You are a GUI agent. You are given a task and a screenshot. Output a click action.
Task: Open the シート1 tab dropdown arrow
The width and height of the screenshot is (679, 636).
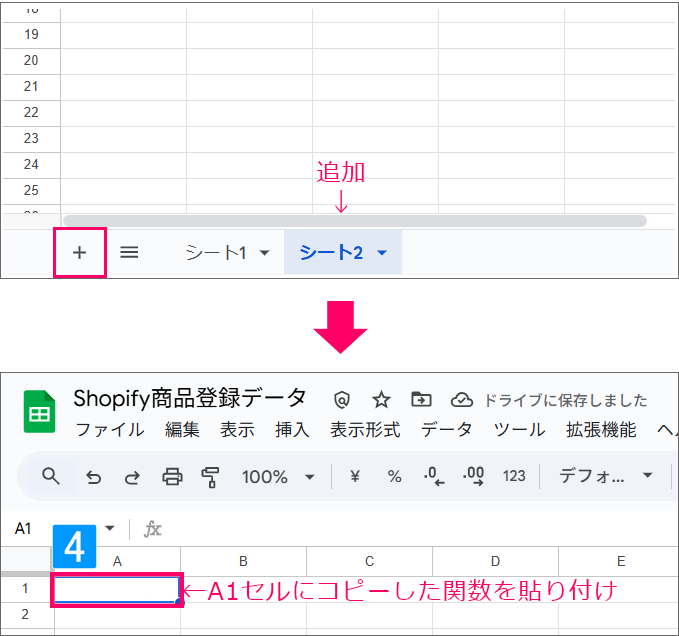tap(264, 253)
